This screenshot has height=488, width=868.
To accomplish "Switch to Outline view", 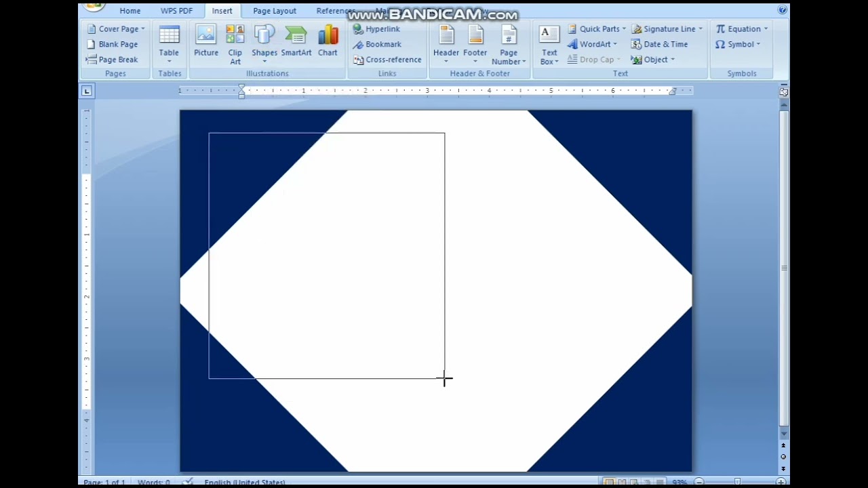I will click(x=647, y=483).
